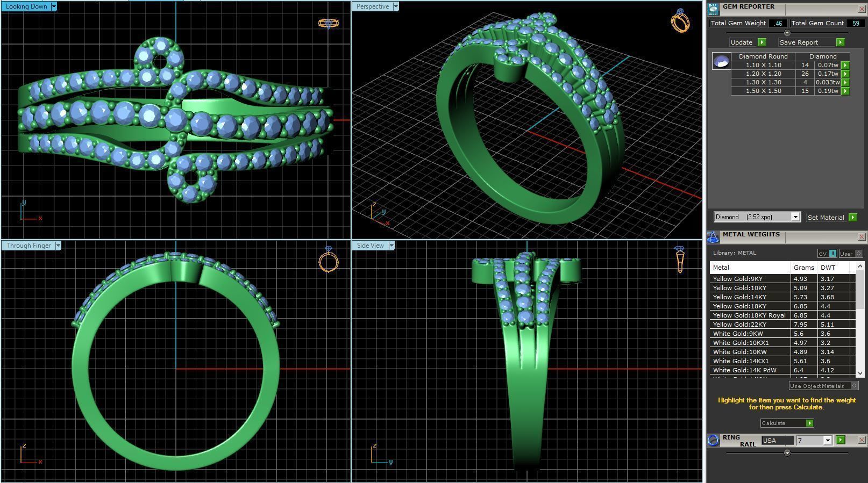Click the Metal column header

tap(750, 268)
